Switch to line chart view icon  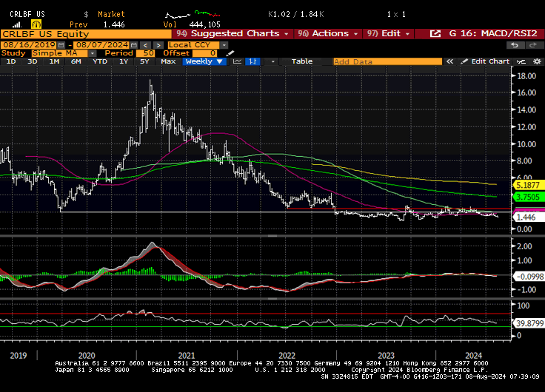[238, 61]
